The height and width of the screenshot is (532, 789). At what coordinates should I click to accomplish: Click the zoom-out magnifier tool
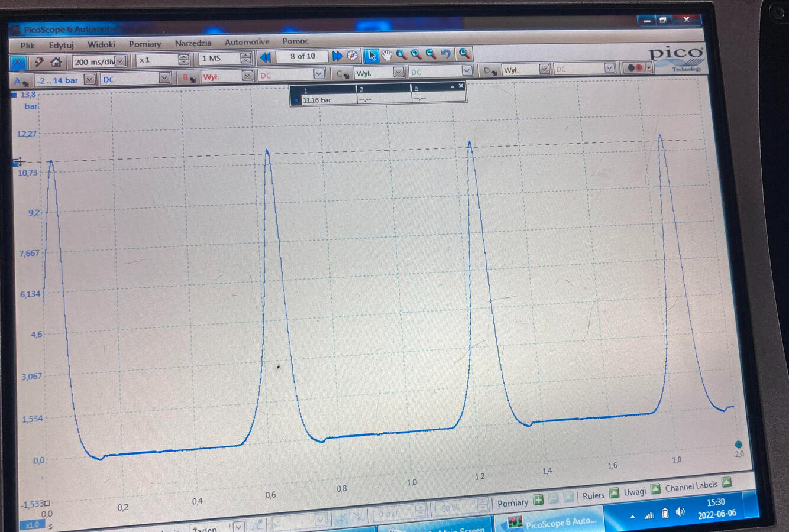(x=431, y=54)
